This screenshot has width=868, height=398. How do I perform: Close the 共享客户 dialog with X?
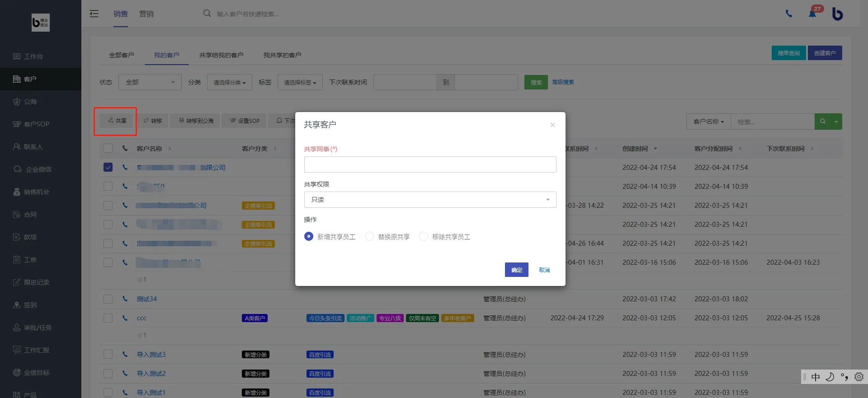tap(552, 125)
